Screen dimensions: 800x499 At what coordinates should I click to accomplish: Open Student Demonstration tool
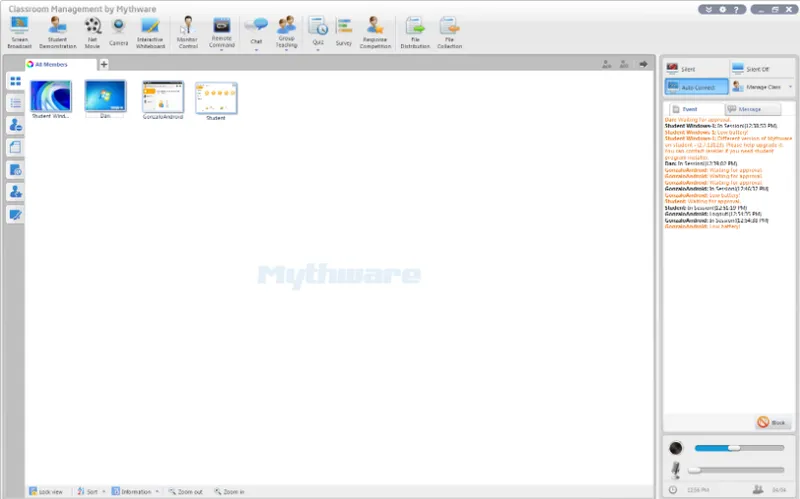tap(58, 32)
